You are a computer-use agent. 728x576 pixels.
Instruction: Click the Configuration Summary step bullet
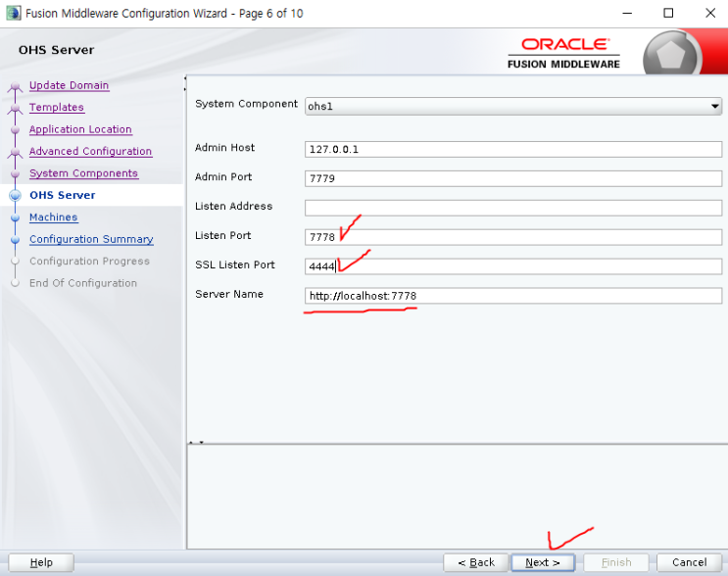coord(15,239)
